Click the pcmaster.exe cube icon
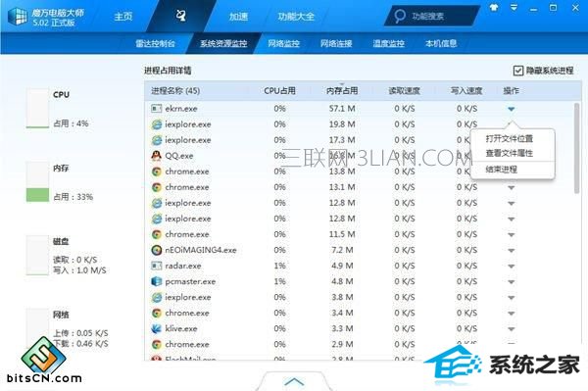This screenshot has height=391, width=588. [156, 281]
